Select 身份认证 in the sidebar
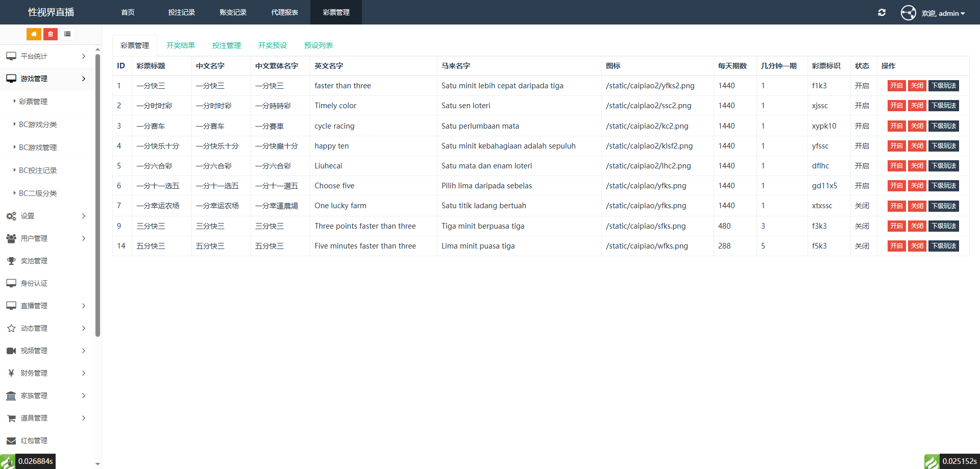 coord(34,283)
